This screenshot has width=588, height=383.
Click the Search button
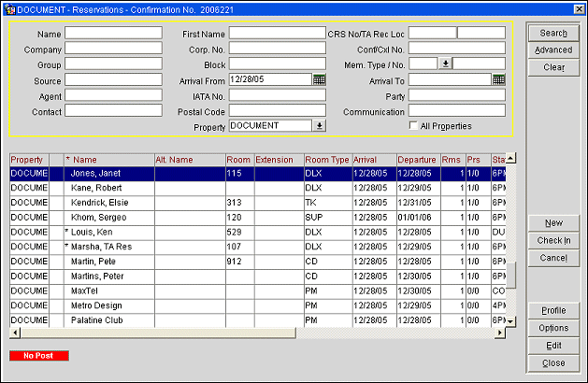pyautogui.click(x=553, y=34)
